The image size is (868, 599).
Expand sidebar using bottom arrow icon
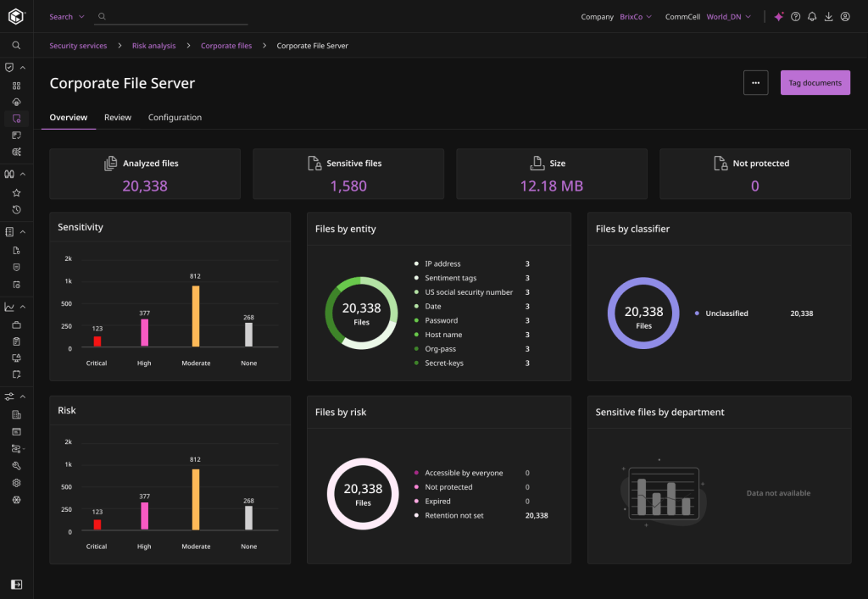(x=16, y=584)
